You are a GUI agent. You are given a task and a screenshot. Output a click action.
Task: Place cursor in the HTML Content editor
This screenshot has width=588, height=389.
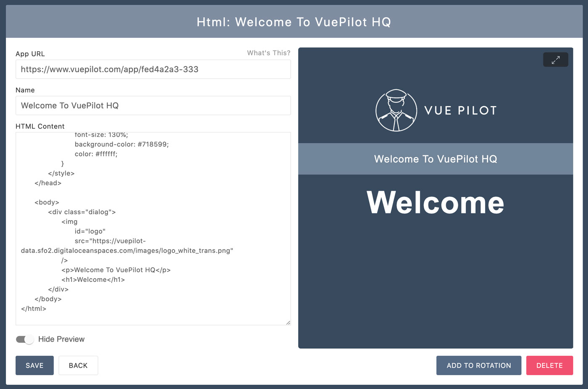point(153,227)
